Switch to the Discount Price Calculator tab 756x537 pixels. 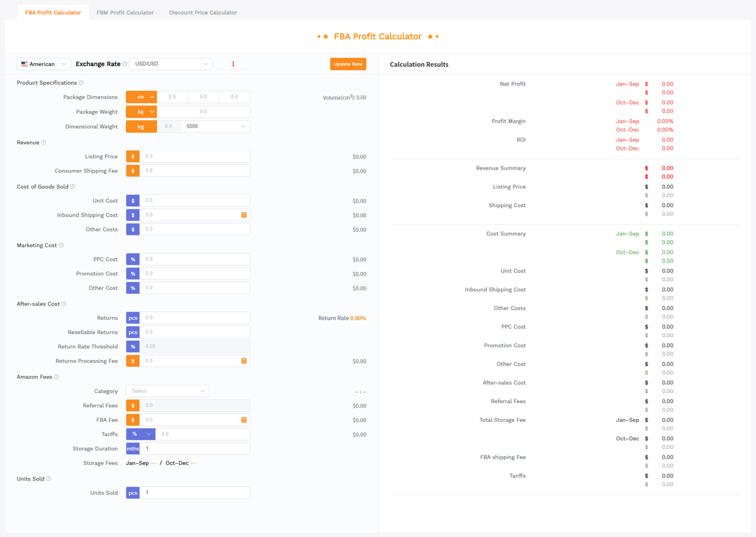click(203, 12)
